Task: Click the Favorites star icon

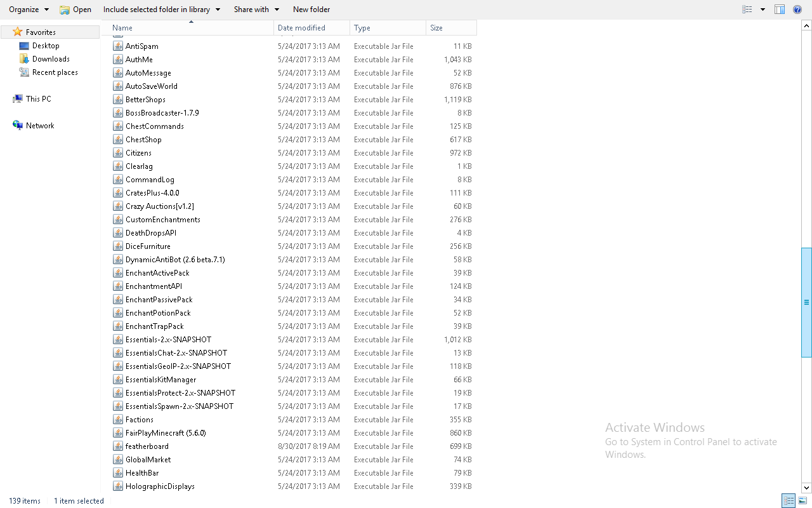Action: click(18, 32)
